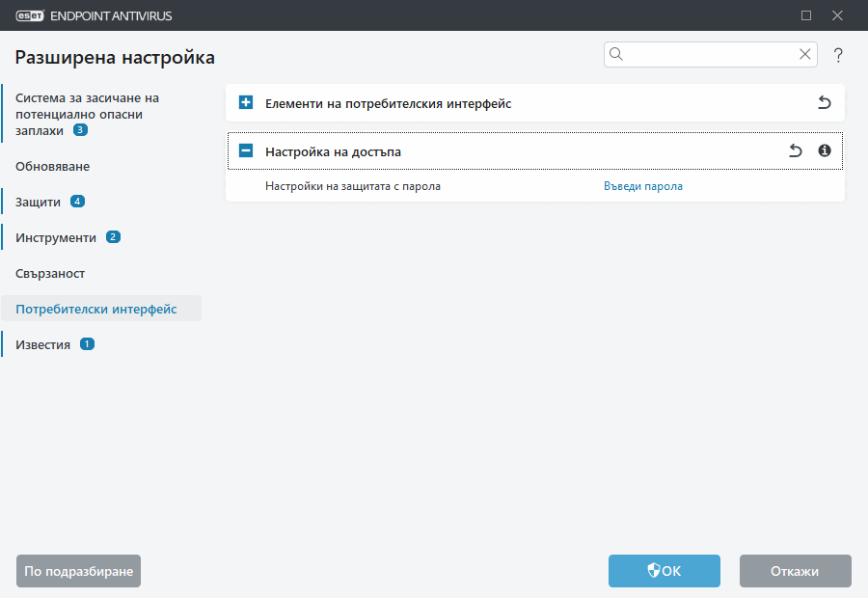This screenshot has height=598, width=868.
Task: Select "Инструменти" in the sidebar
Action: pos(54,236)
